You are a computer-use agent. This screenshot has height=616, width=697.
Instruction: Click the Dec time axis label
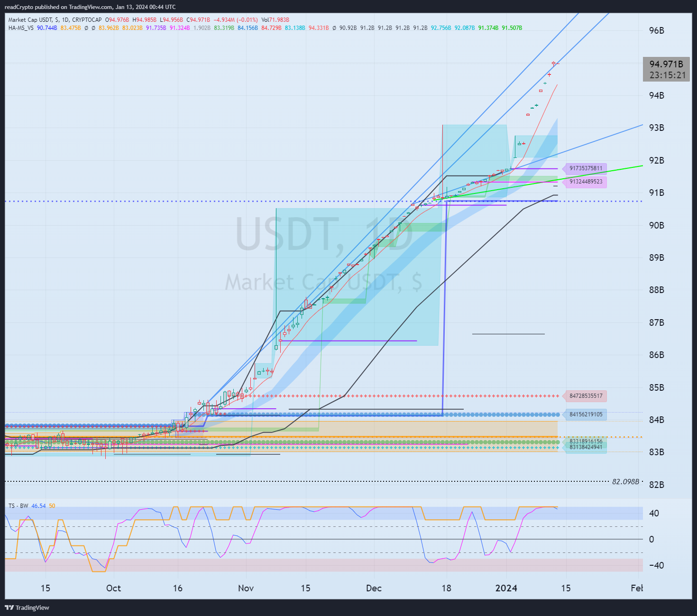374,588
